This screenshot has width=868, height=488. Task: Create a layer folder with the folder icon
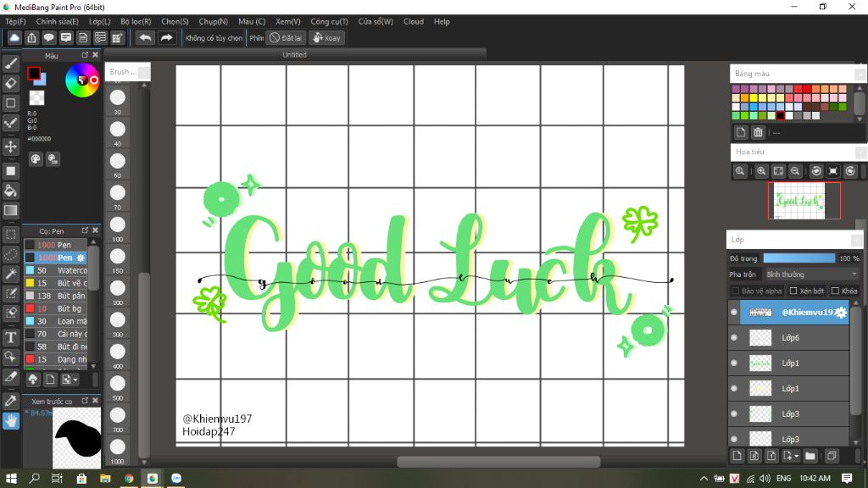click(810, 456)
